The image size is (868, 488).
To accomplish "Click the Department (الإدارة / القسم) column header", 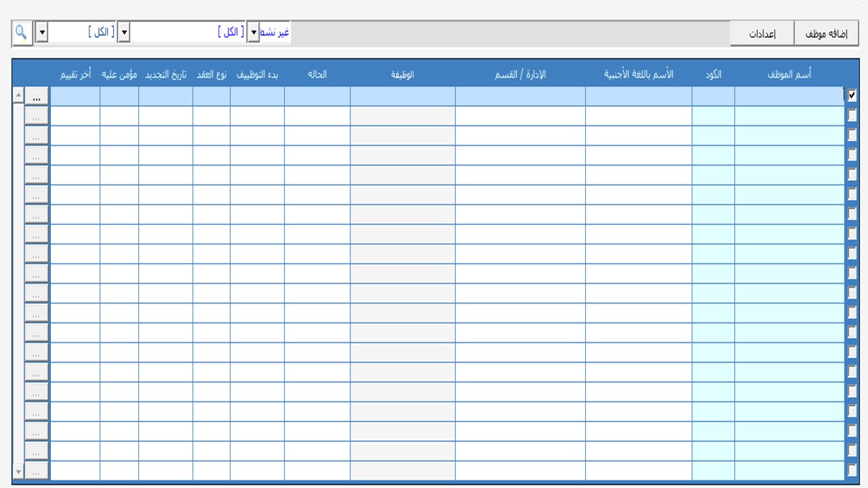I will pyautogui.click(x=520, y=75).
